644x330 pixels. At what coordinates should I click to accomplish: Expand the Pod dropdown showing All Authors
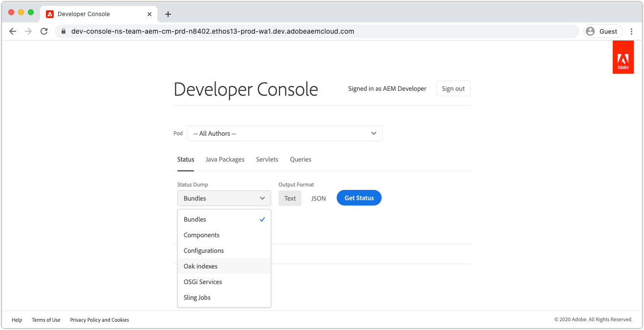click(x=285, y=133)
